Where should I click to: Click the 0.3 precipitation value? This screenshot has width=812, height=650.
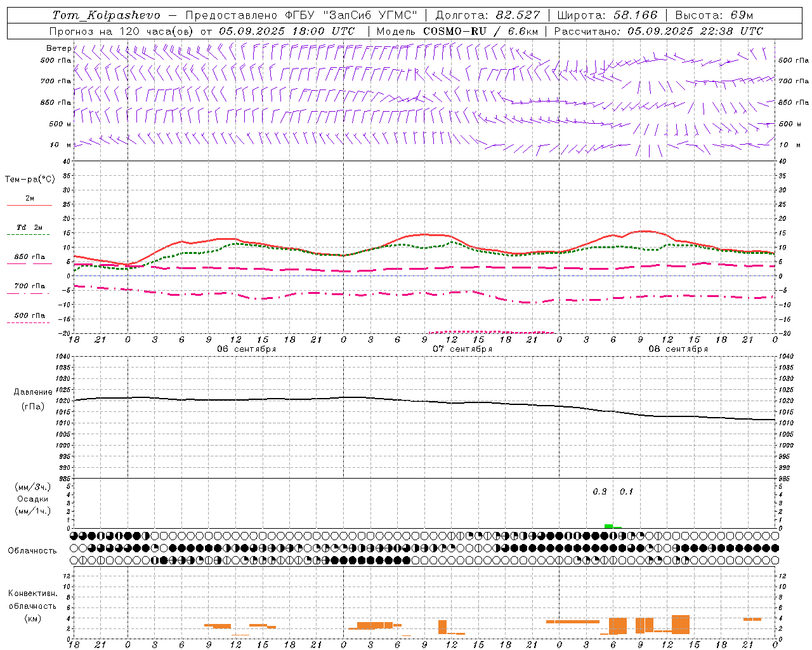[x=599, y=492]
